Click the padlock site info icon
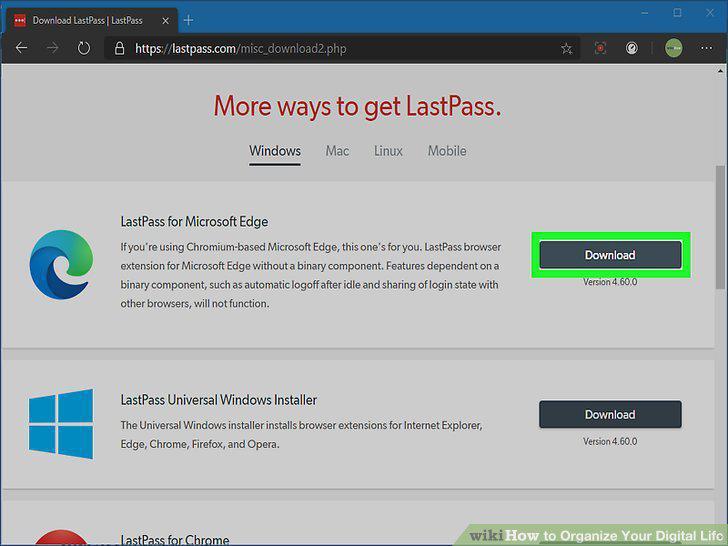Viewport: 728px width, 546px height. click(119, 48)
